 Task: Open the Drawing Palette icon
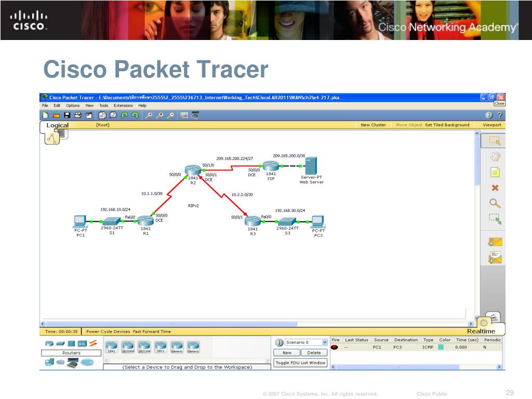point(184,115)
